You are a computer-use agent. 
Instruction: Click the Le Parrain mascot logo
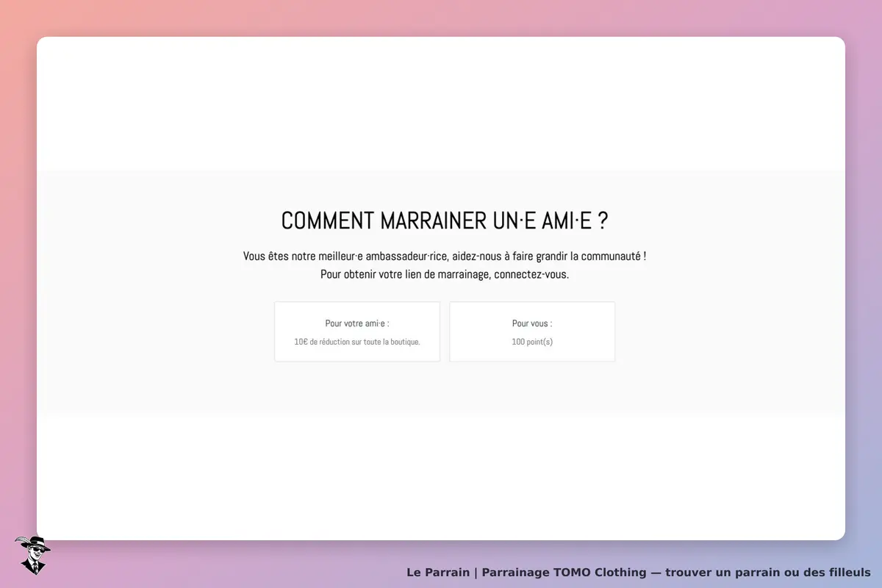pyautogui.click(x=32, y=555)
